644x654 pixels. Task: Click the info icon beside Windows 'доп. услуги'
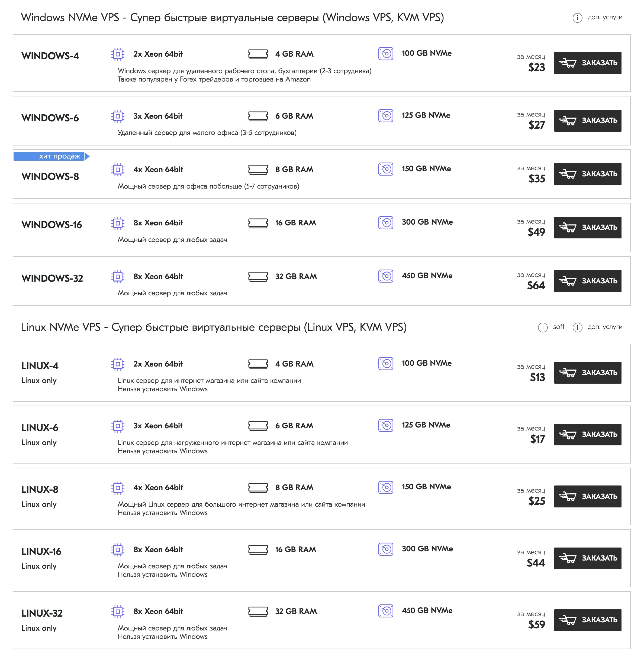577,18
